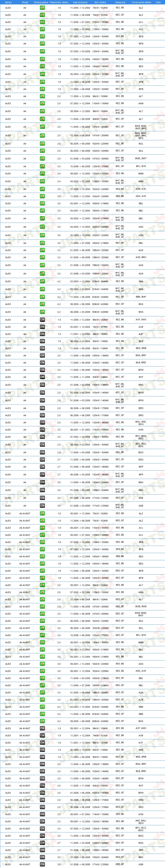
Task: Click ON diesel icon in AVF, AWX 8E2, B6 row
Action: pos(42,320)
